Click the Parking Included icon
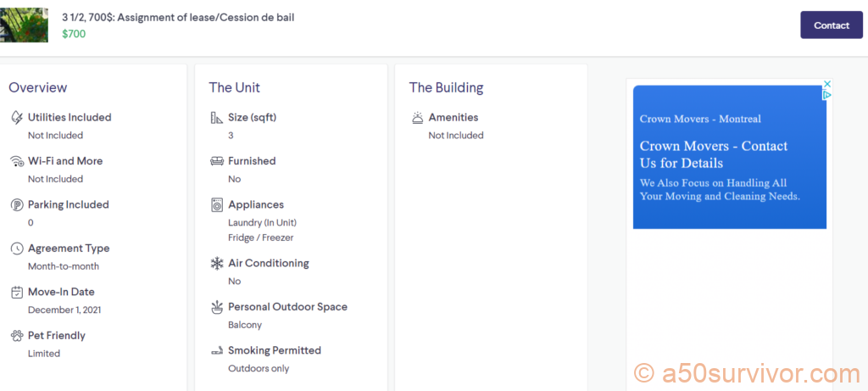Image resolution: width=868 pixels, height=391 pixels. 17,205
